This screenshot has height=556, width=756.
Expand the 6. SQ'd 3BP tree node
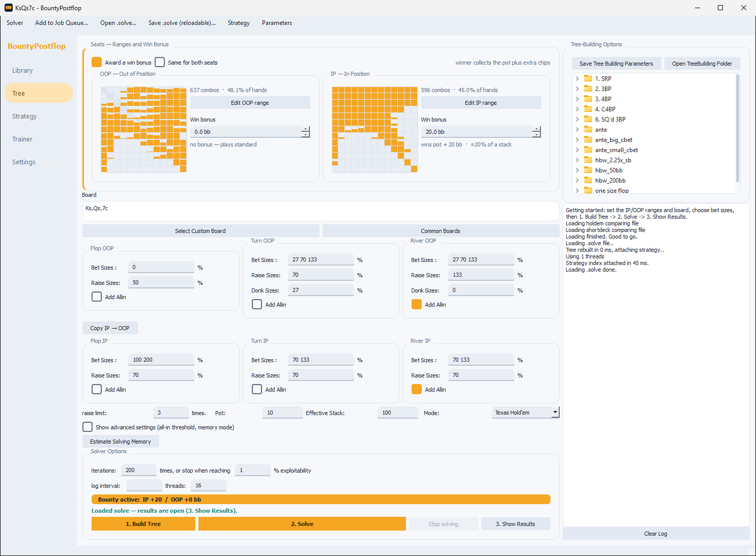(x=577, y=119)
